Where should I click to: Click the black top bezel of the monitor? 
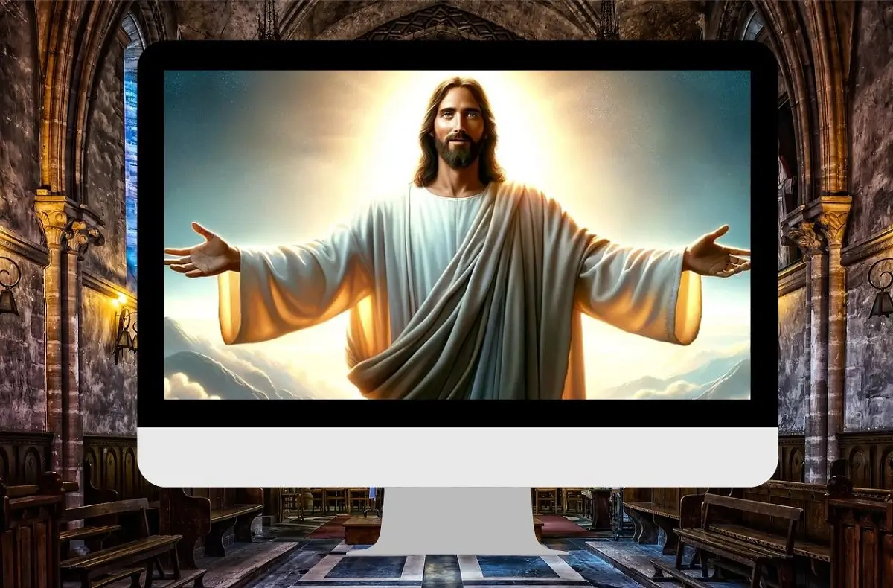coord(457,56)
